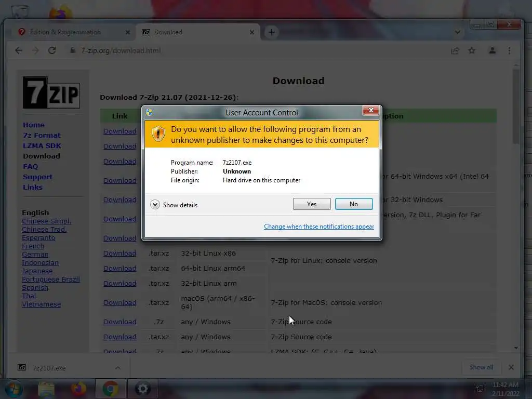
Task: Download 32-bit Linux arm tar.xz
Action: (x=120, y=284)
